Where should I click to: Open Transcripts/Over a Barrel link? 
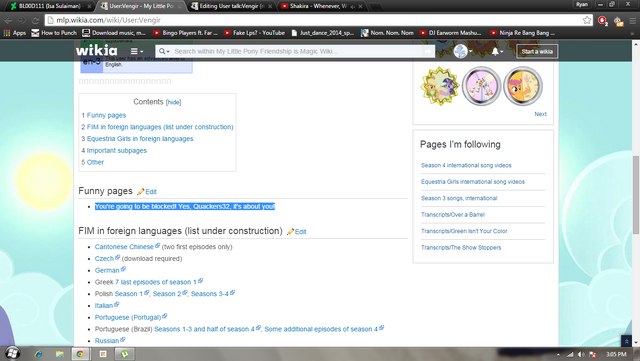coord(453,214)
